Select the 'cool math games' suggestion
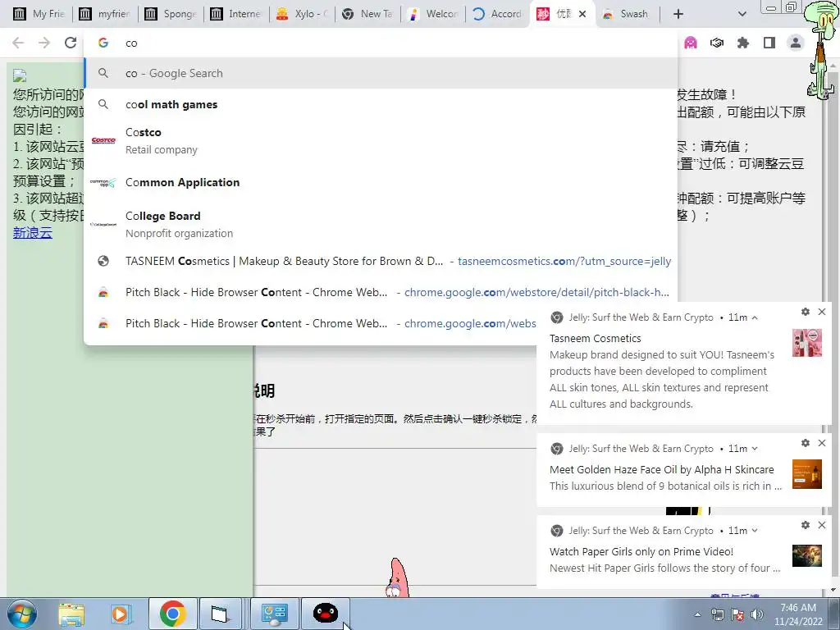The width and height of the screenshot is (840, 630). pos(381,104)
